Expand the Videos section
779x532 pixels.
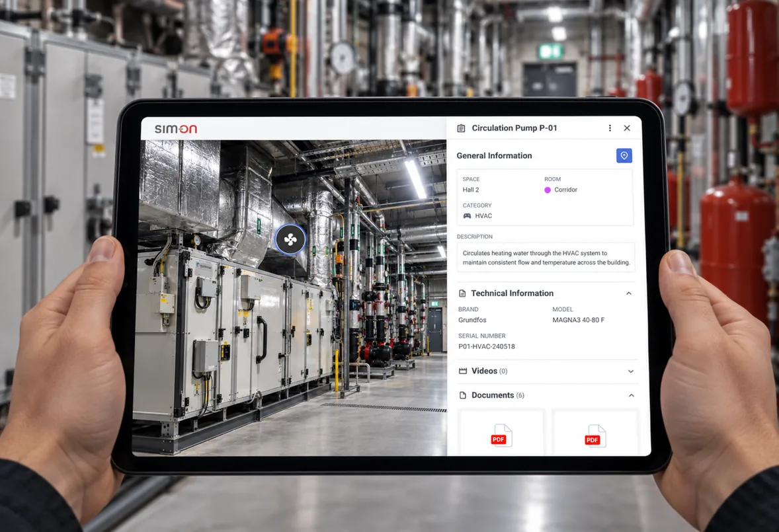coord(630,371)
